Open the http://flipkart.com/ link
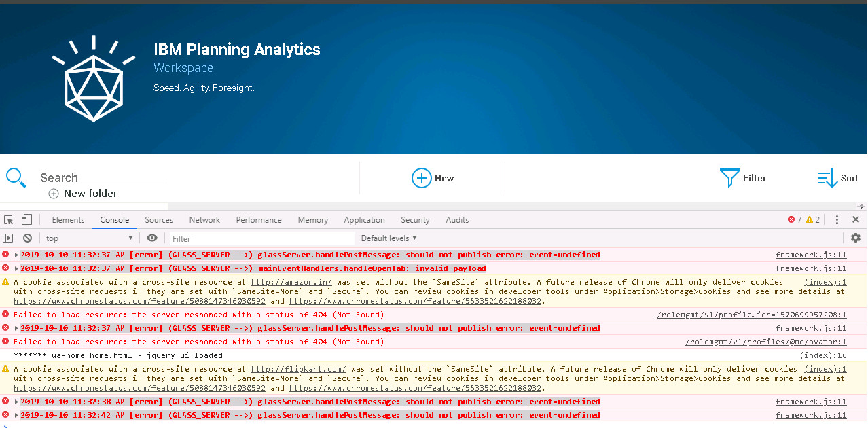 point(299,369)
